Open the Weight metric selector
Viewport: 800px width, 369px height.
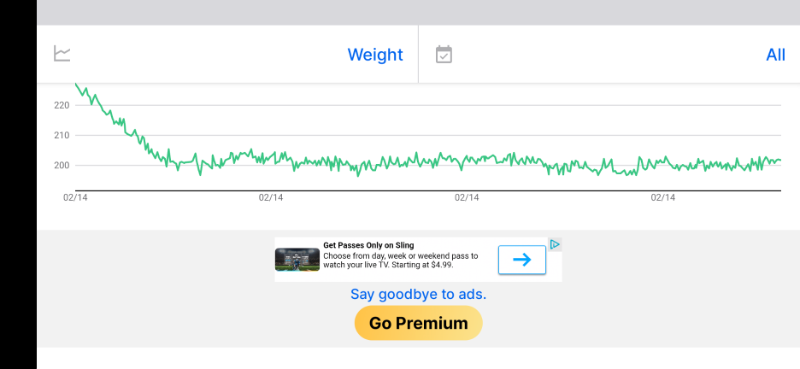(x=375, y=55)
